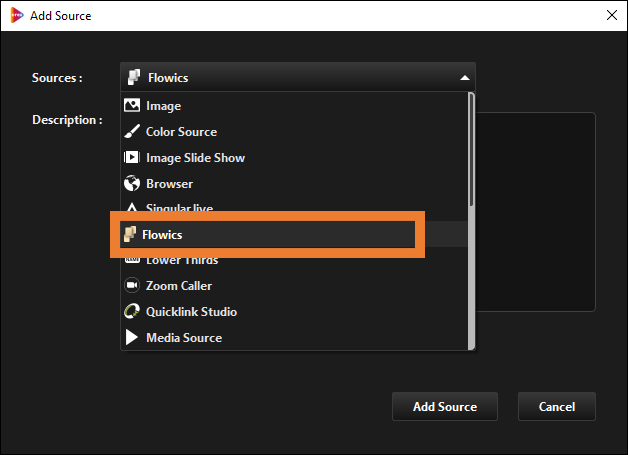The image size is (628, 455).
Task: Click the Image source picture icon
Action: [x=132, y=106]
